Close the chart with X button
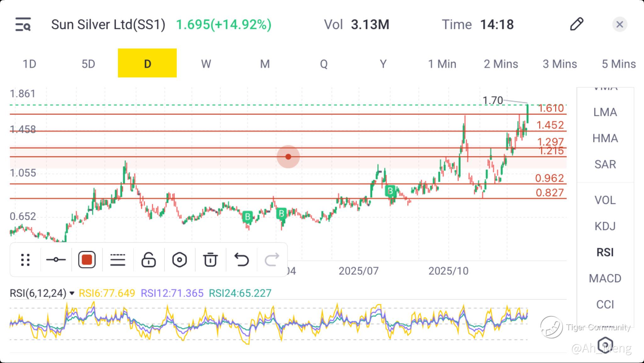The height and width of the screenshot is (363, 644). coord(619,24)
